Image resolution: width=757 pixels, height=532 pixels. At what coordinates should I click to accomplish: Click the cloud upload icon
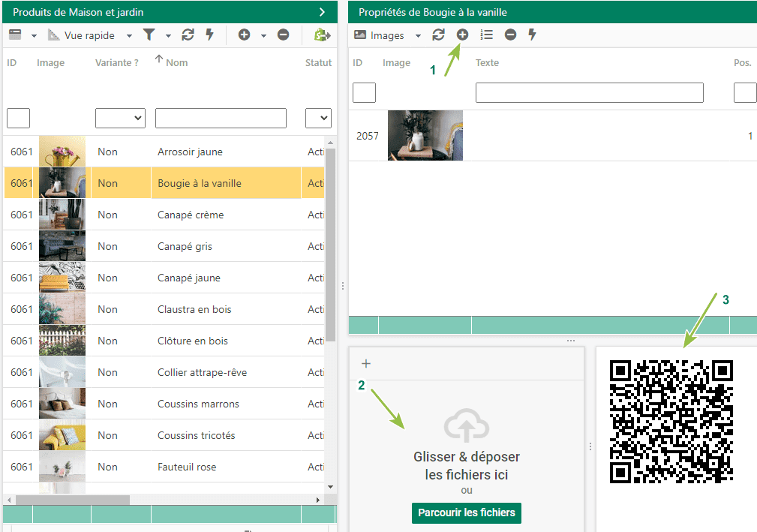pyautogui.click(x=467, y=425)
